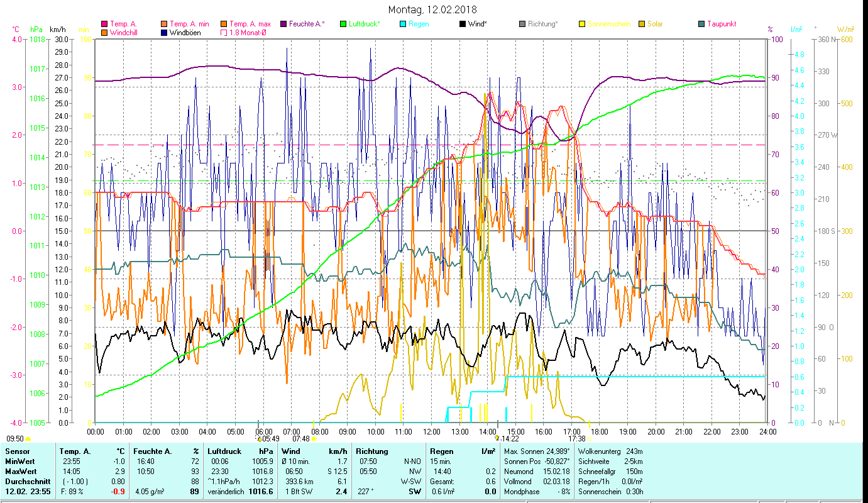
Task: Click the '14:22' marker below the time axis
Action: coord(510,438)
